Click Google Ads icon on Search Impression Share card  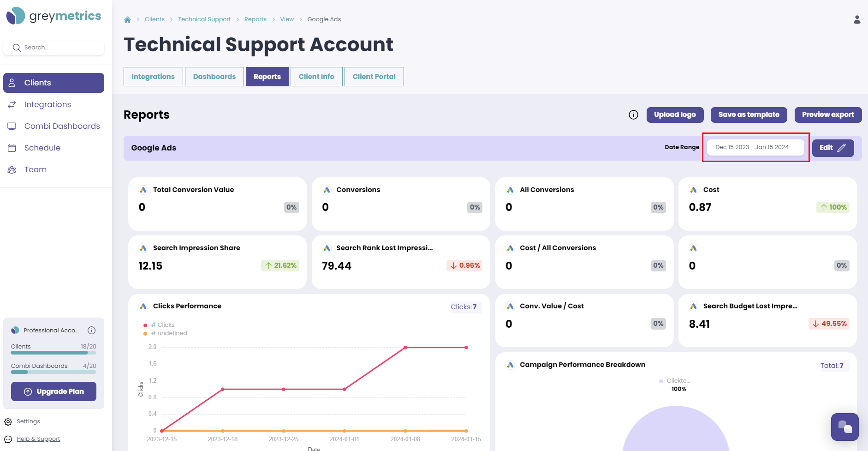pos(143,248)
